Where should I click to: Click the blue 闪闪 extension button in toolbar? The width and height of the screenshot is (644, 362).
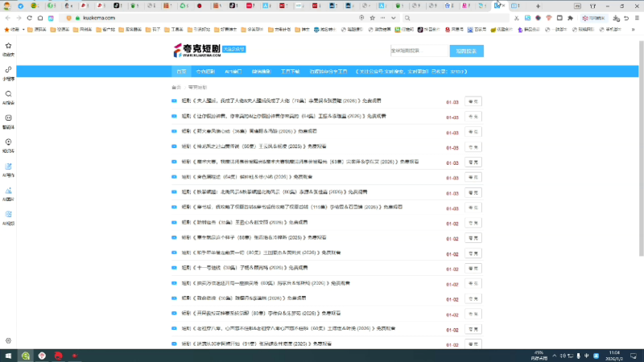coord(593,18)
